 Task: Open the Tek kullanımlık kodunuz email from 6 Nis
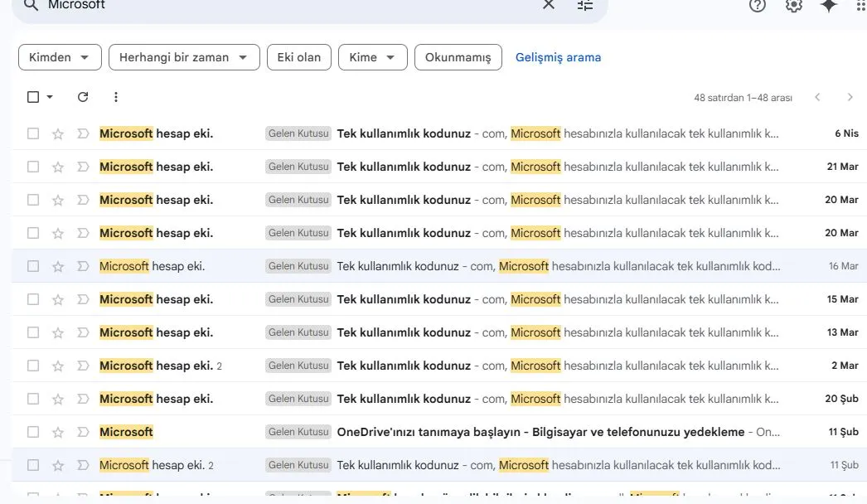[439, 133]
